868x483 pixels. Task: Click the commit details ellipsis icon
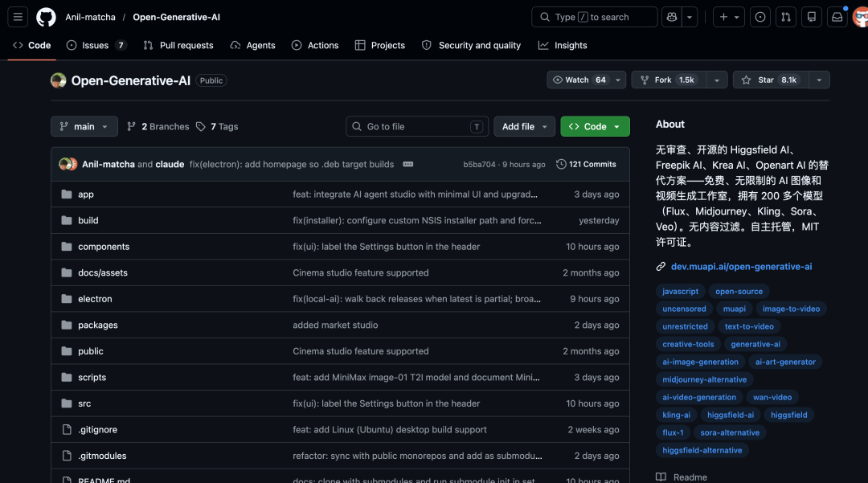pos(408,164)
